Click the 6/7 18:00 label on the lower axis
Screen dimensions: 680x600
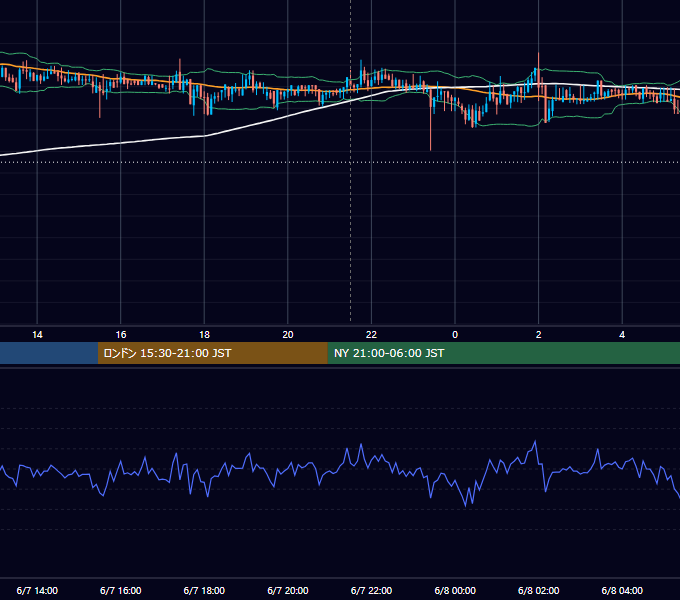coord(204,590)
